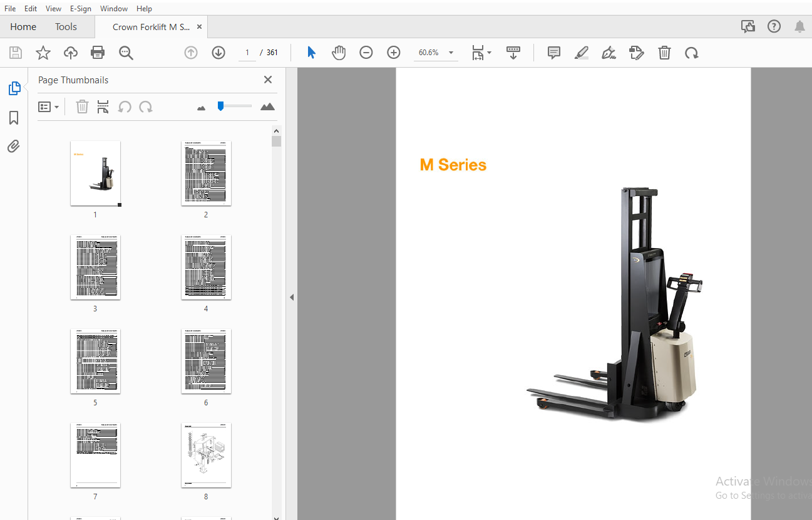Open the zoom level dropdown arrow
Viewport: 812px width, 520px height.
coord(451,53)
